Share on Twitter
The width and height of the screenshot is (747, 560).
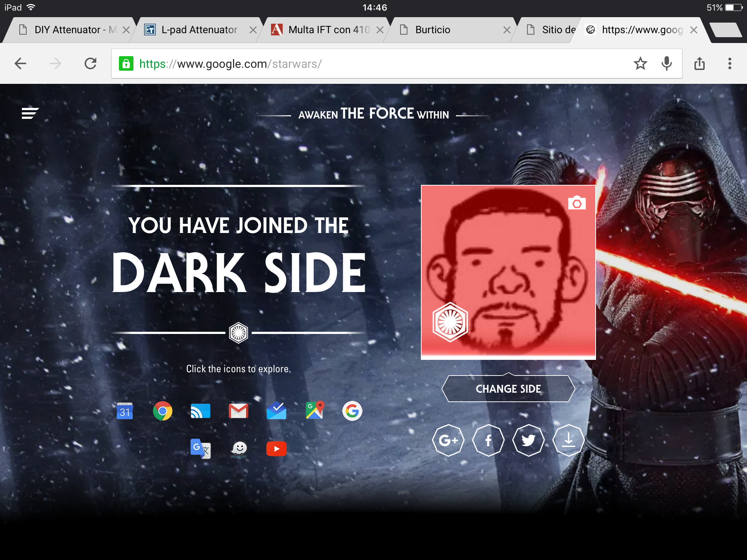coord(529,440)
